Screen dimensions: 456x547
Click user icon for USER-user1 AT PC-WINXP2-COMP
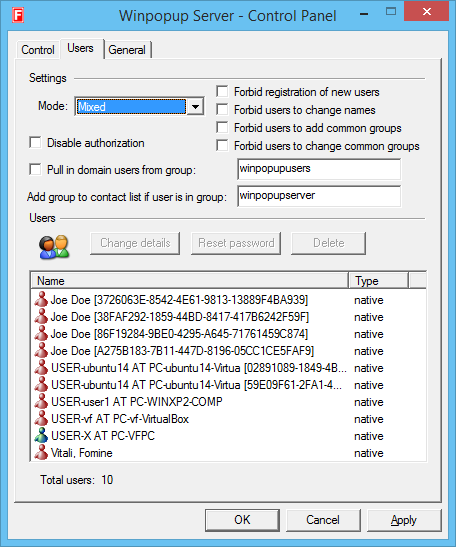pyautogui.click(x=41, y=402)
